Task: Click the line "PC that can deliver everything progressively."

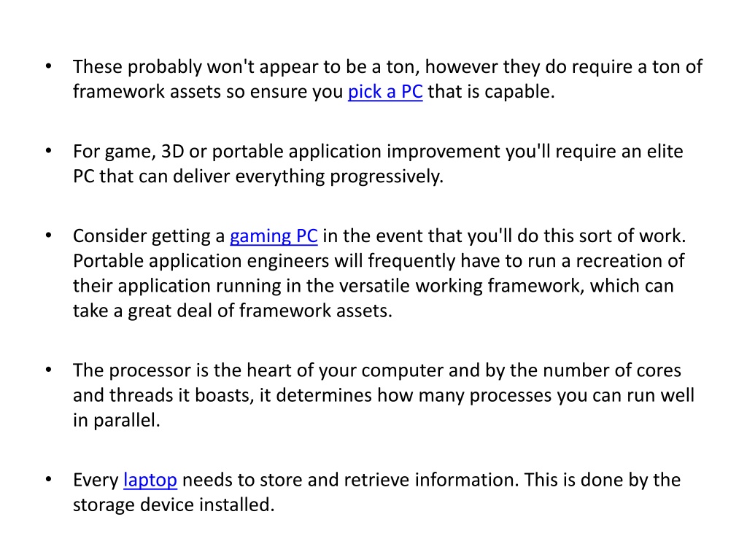Action: [258, 176]
